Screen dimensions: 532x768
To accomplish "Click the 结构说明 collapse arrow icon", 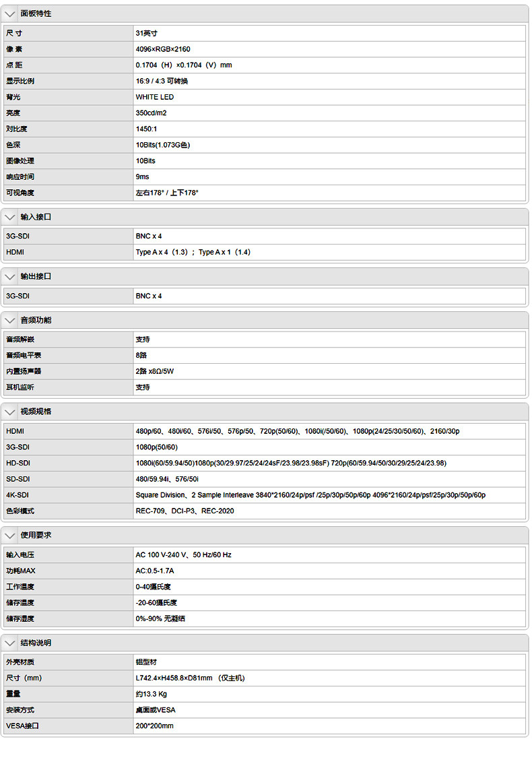I will pyautogui.click(x=9, y=643).
